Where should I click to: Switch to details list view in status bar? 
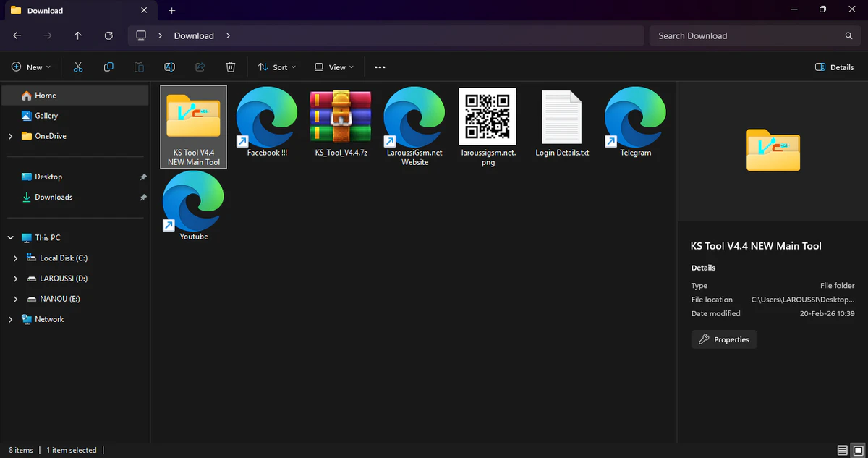click(x=842, y=450)
